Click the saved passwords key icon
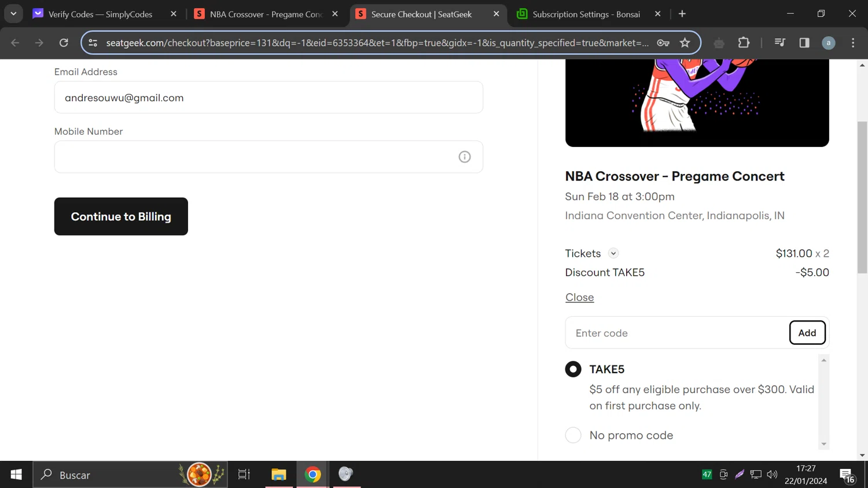Image resolution: width=868 pixels, height=488 pixels. pos(663,43)
